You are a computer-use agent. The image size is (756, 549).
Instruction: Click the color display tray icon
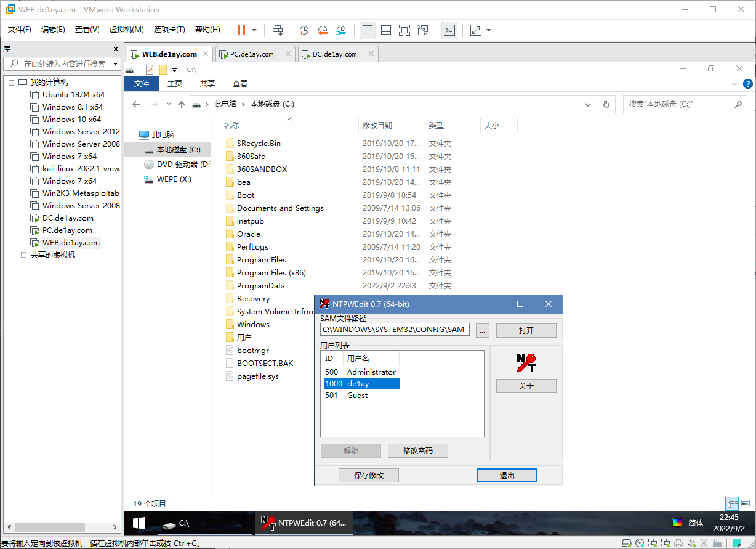point(677,523)
